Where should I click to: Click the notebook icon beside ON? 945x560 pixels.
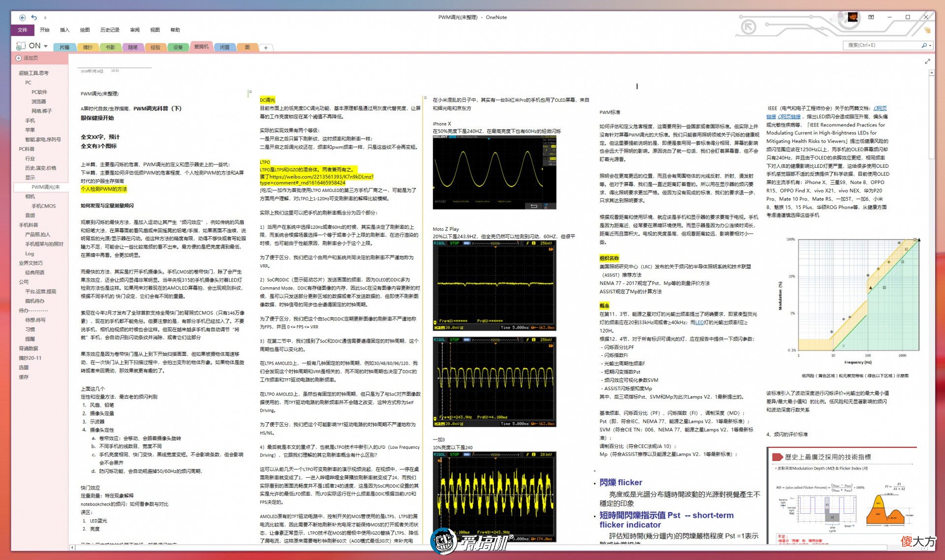point(21,46)
